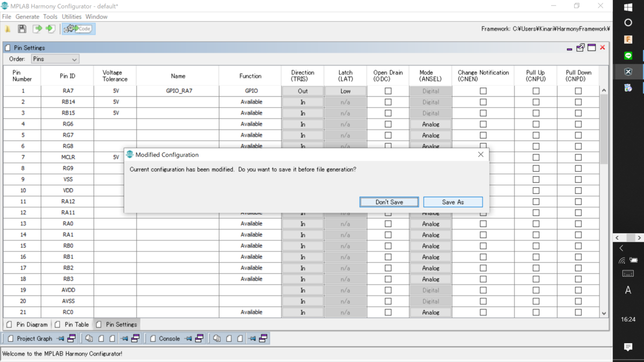This screenshot has height=362, width=644.
Task: Maximize the Pin Settings panel
Action: 591,48
